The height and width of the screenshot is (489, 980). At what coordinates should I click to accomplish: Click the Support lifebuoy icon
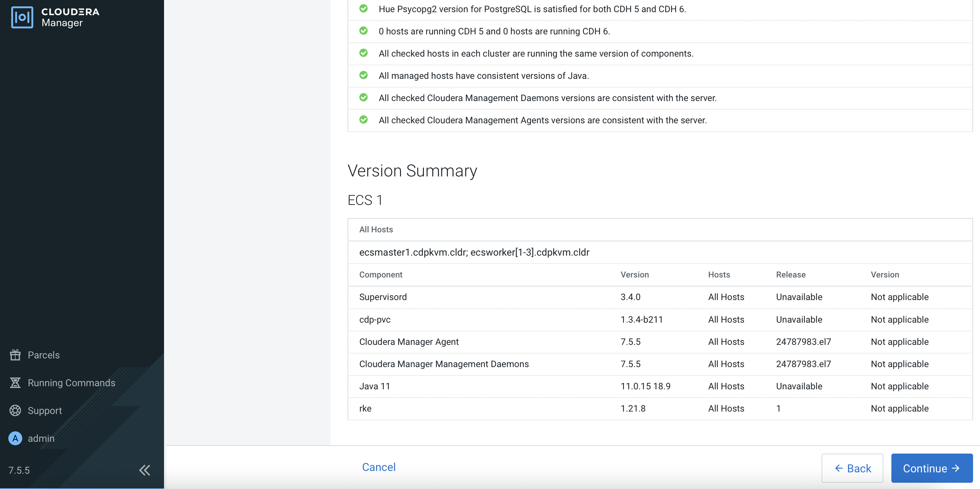15,410
